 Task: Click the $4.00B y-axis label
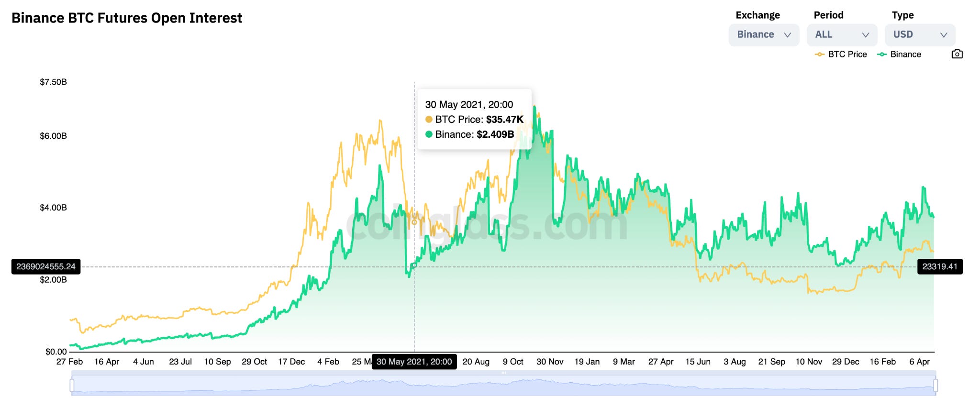click(x=53, y=208)
